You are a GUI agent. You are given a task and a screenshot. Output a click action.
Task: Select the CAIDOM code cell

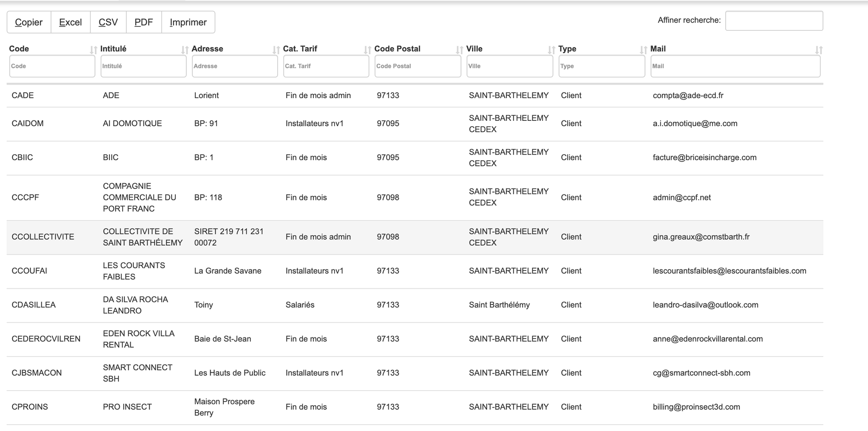pos(28,123)
